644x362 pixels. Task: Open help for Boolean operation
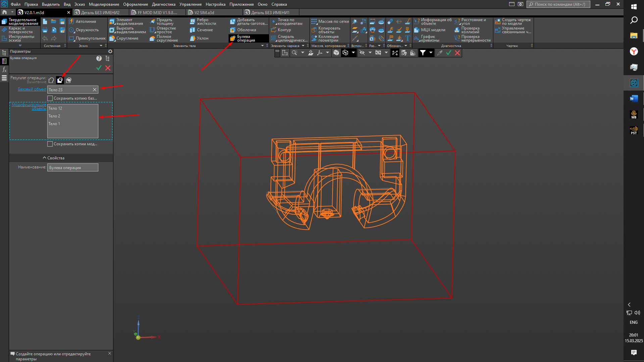pos(99,58)
